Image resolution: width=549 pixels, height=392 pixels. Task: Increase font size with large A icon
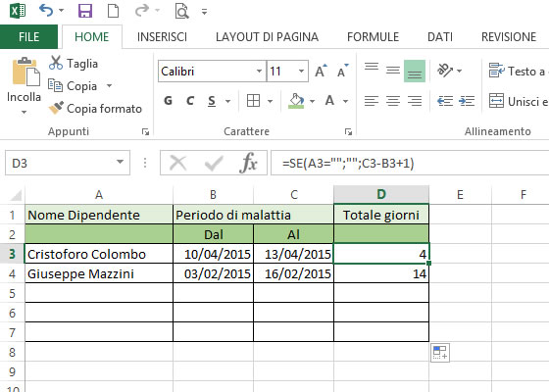[x=321, y=71]
